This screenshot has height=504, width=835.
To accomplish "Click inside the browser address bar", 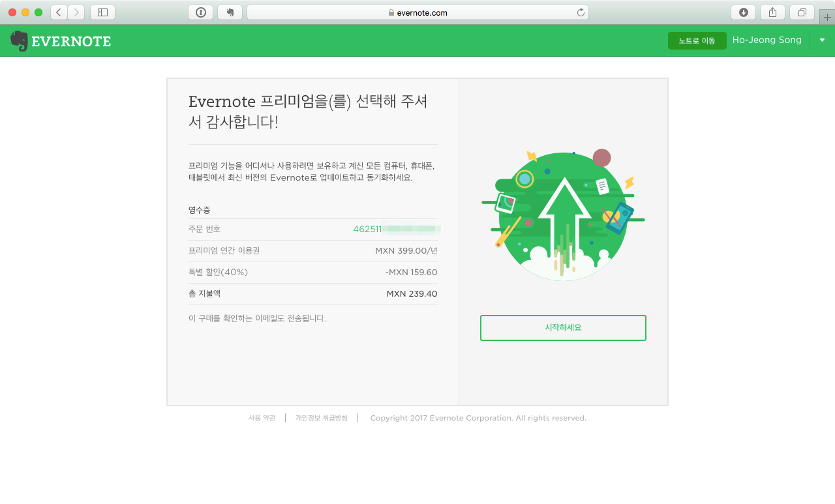I will [457, 12].
